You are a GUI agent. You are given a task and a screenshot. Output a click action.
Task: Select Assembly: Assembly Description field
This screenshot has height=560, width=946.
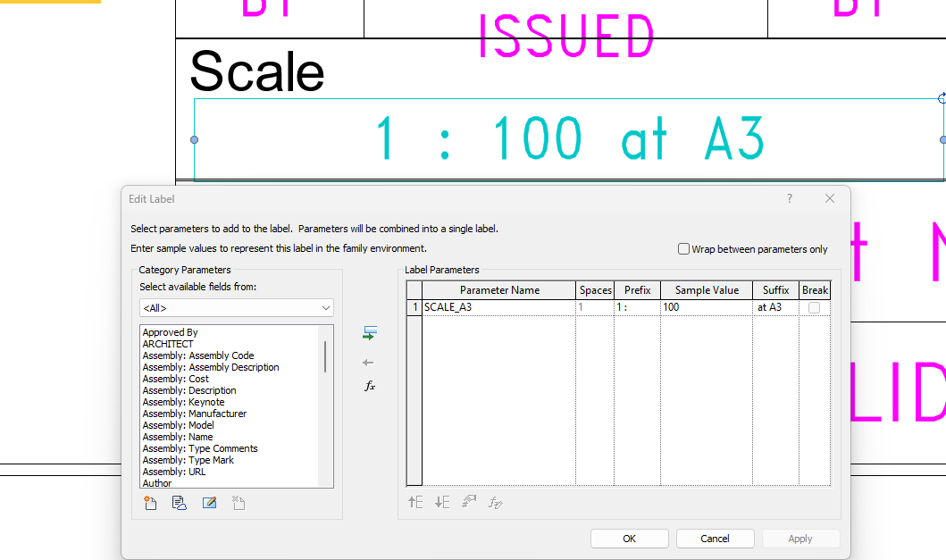coord(211,367)
